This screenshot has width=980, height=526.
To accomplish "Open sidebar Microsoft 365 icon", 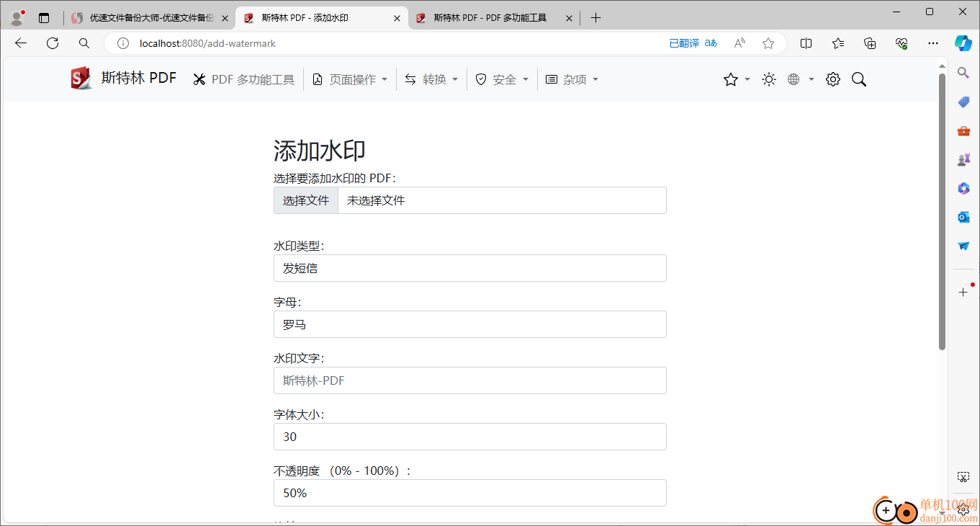I will point(963,188).
